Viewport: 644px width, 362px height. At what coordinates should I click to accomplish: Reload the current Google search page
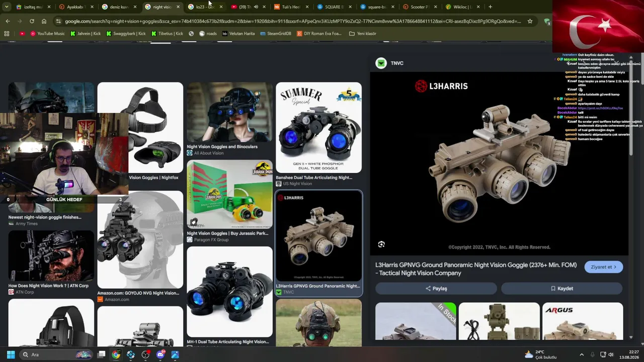point(32,21)
